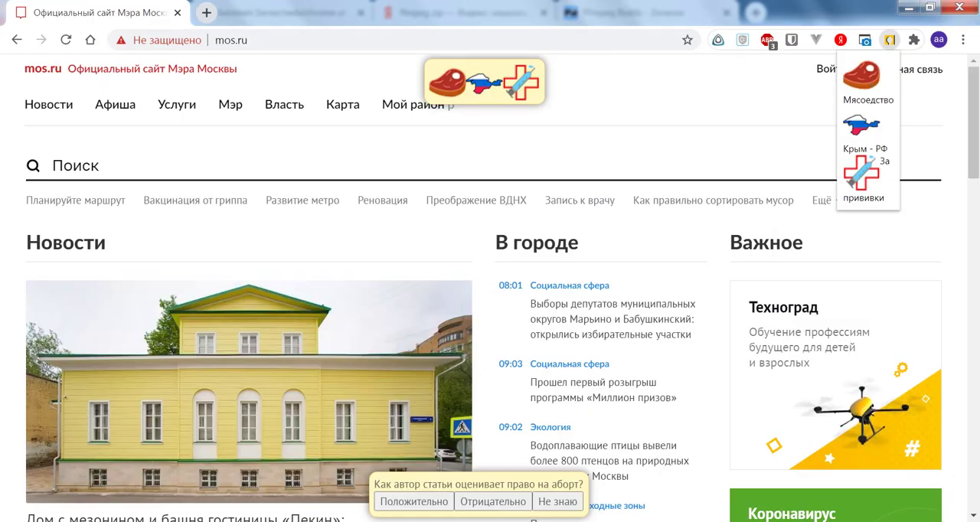Viewport: 980px width, 522px height.
Task: Open news about municipal deputy elections
Action: [612, 319]
